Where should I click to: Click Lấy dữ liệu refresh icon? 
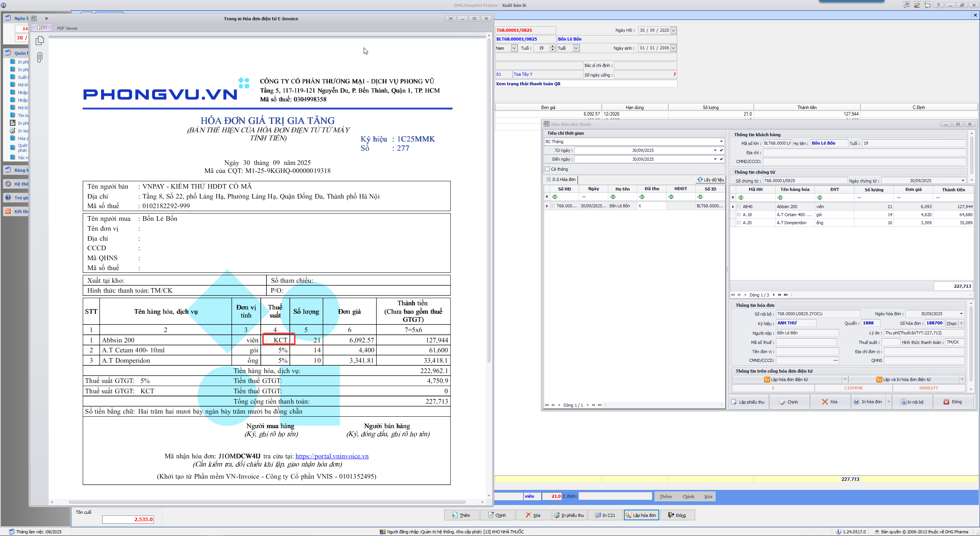tap(700, 179)
